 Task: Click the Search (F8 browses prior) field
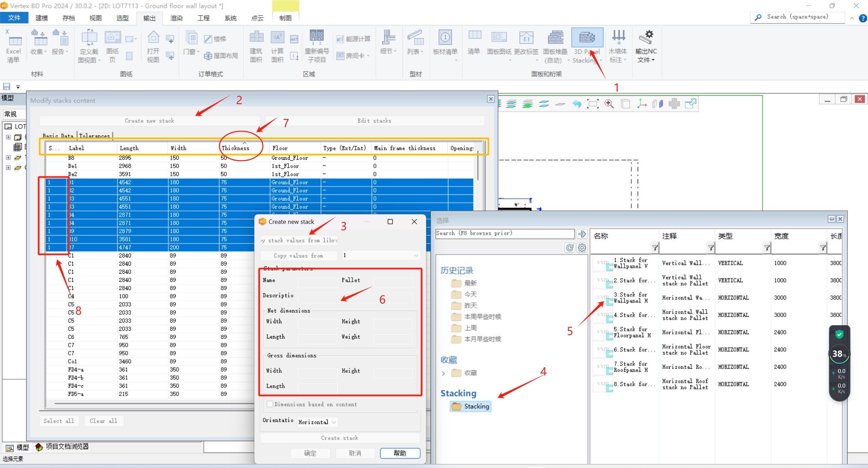(x=505, y=234)
